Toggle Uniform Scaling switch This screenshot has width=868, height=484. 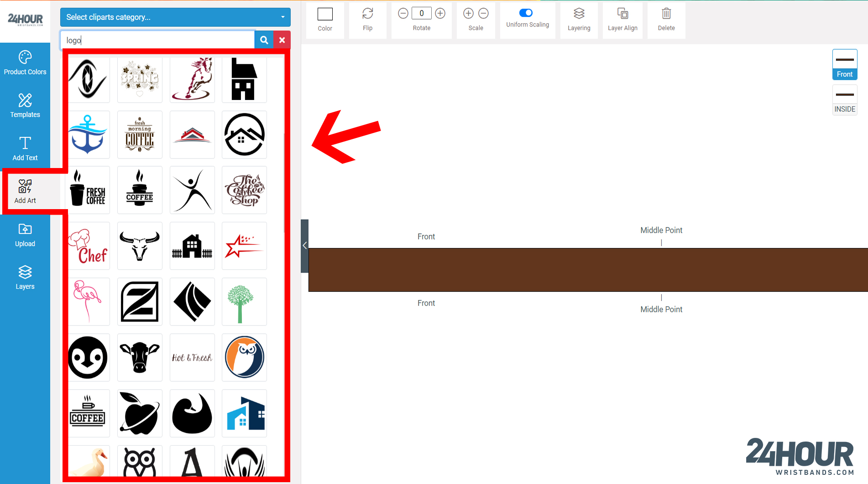(x=526, y=13)
